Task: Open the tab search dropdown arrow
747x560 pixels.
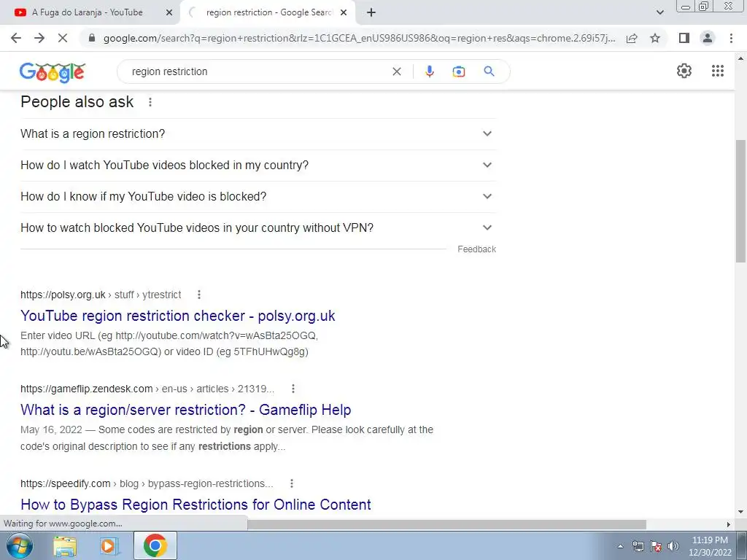Action: point(659,13)
